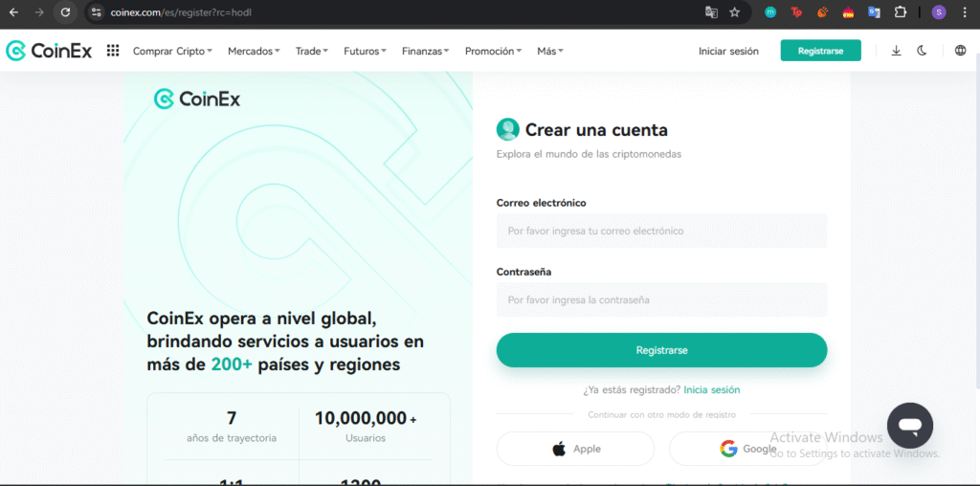The width and height of the screenshot is (980, 486).
Task: Expand the Comprar Cripto menu
Action: tap(172, 52)
